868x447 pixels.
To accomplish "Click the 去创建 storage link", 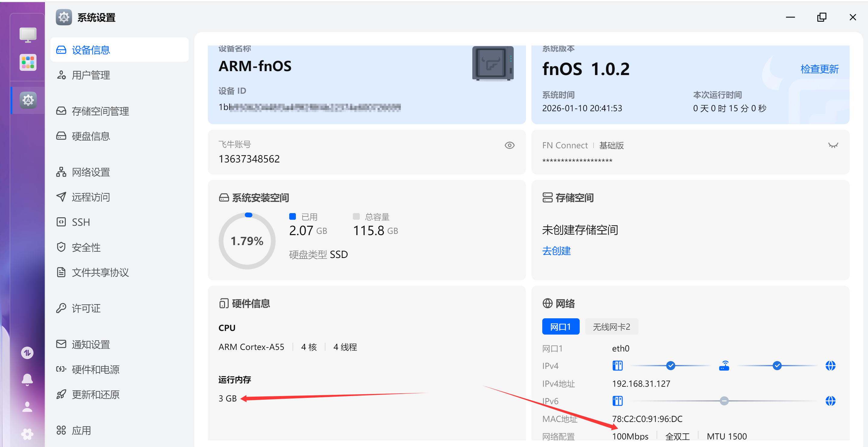I will (556, 250).
